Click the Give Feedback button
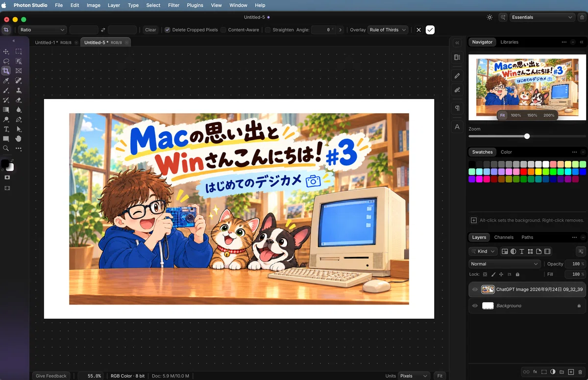588x380 pixels. [x=51, y=376]
